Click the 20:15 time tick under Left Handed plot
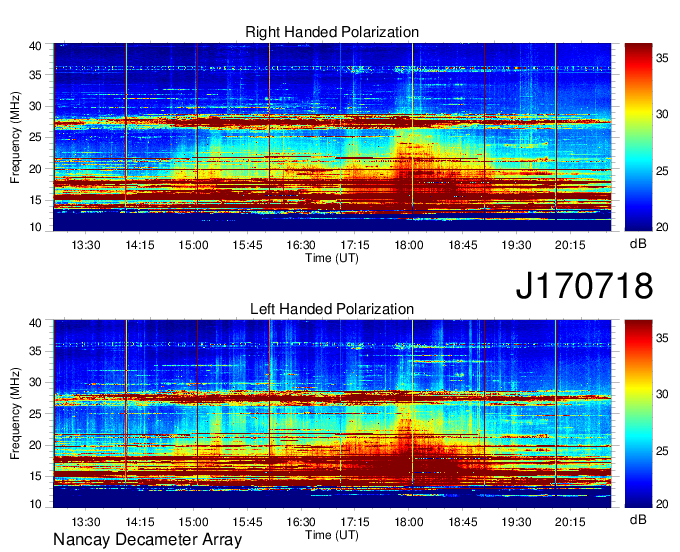 click(570, 522)
